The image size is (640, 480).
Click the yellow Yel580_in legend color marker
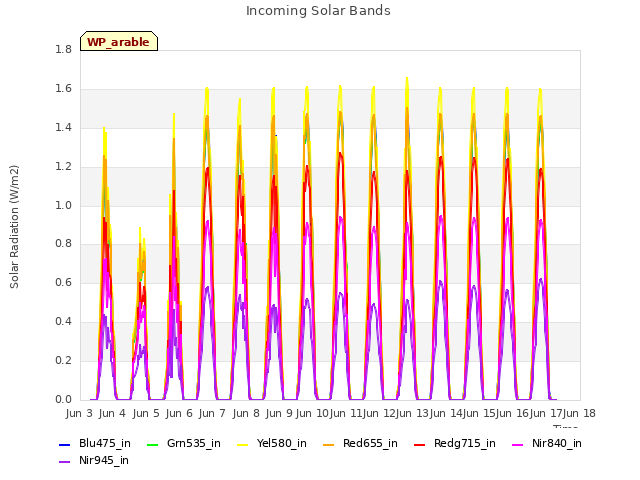coord(242,444)
